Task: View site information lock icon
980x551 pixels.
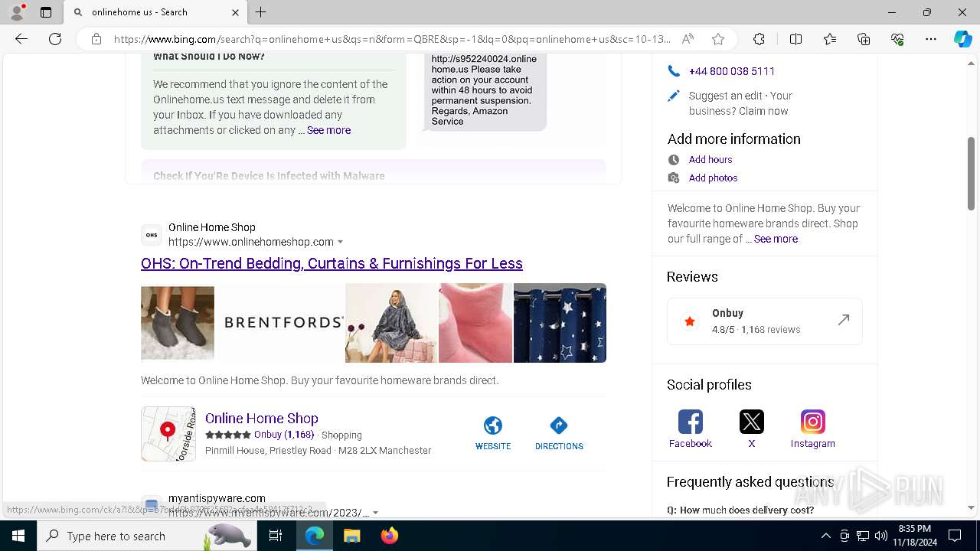Action: 96,39
